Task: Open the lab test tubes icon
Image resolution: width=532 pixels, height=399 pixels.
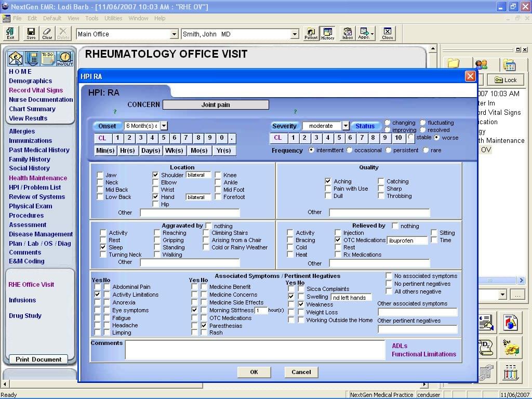Action: [511, 373]
